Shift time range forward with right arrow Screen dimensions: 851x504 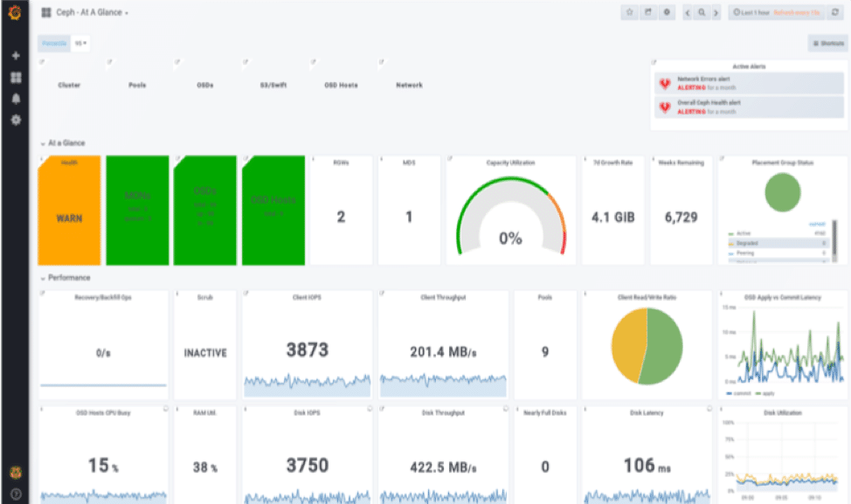point(716,12)
